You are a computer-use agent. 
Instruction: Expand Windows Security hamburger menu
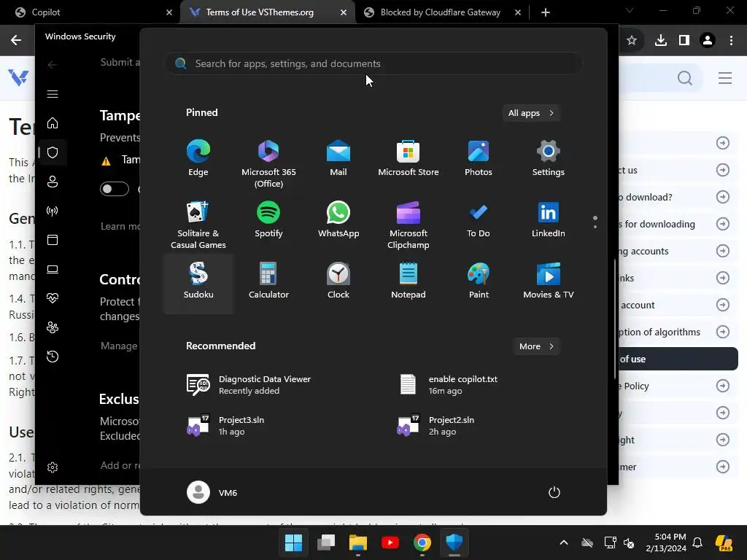tap(53, 94)
